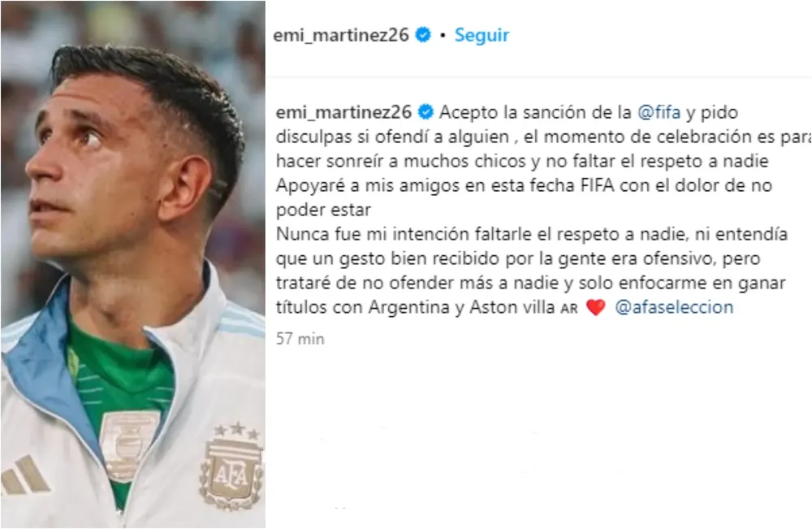Open the goalkeeper post photo
The width and height of the screenshot is (812, 529).
[x=133, y=264]
